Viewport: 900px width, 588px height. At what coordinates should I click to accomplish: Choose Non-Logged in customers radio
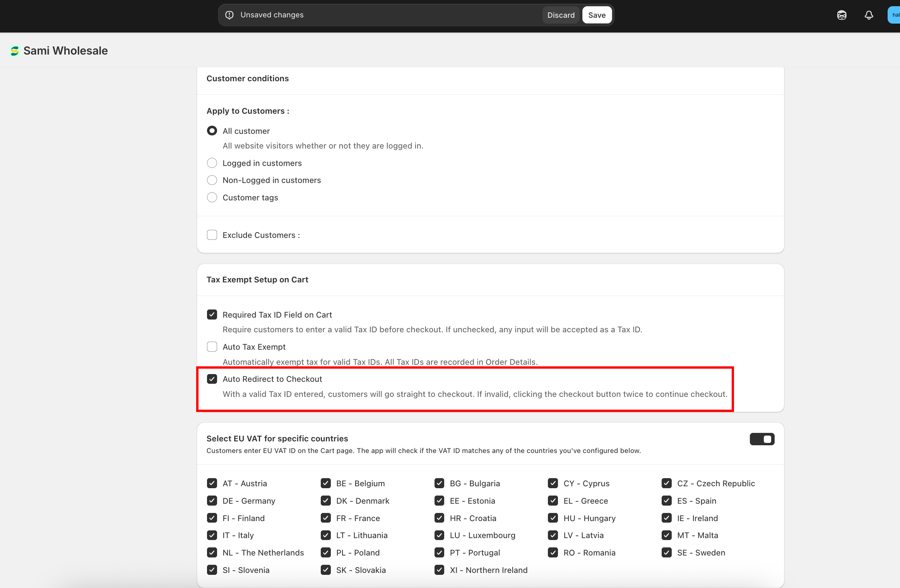click(212, 180)
